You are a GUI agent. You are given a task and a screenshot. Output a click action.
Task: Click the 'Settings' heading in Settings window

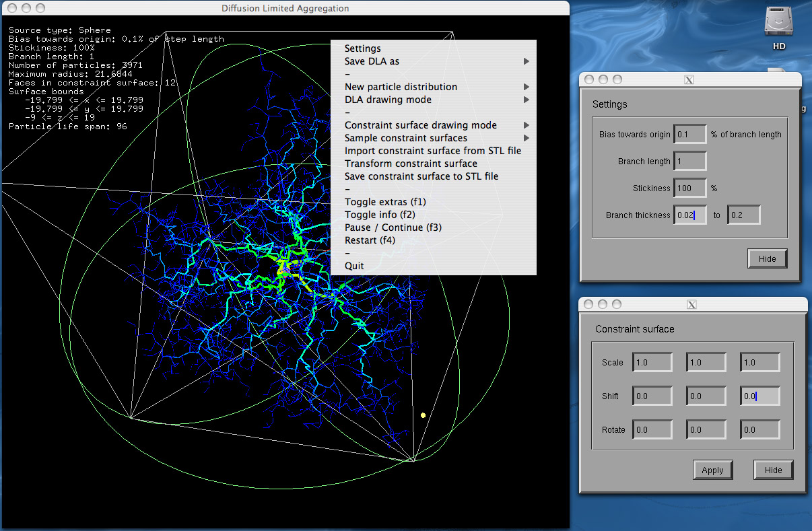coord(610,104)
